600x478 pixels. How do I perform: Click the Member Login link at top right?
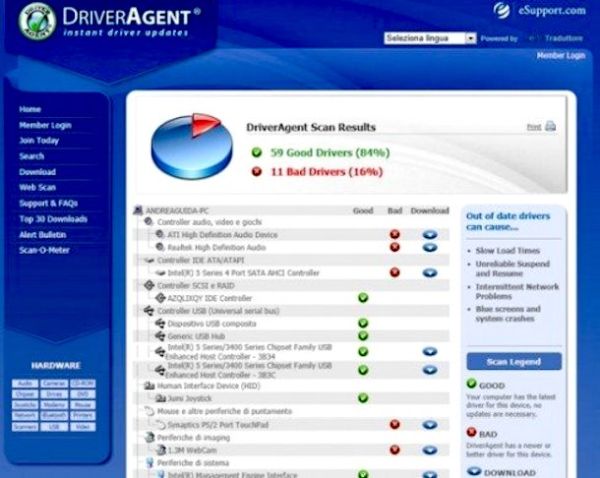tap(560, 56)
